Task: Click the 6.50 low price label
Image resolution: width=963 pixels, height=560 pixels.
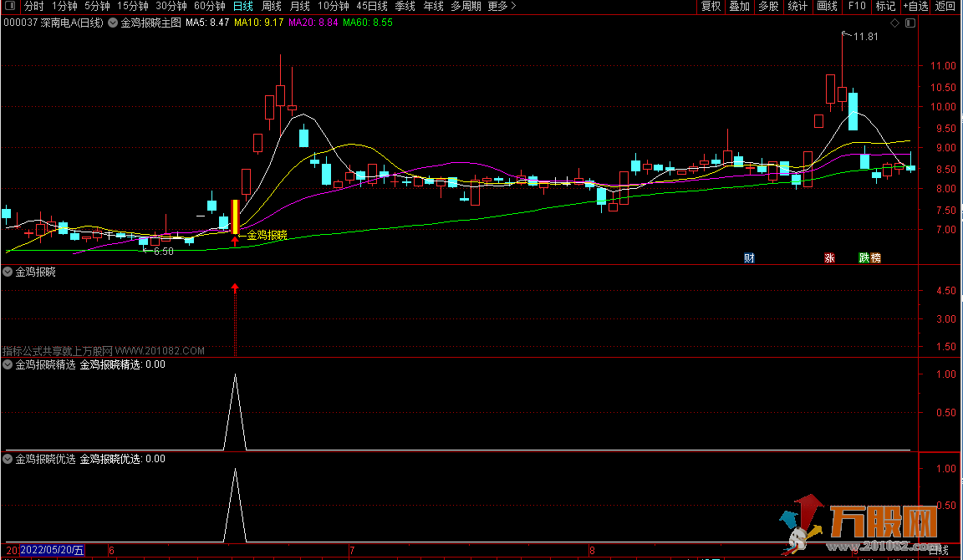Action: click(x=163, y=252)
